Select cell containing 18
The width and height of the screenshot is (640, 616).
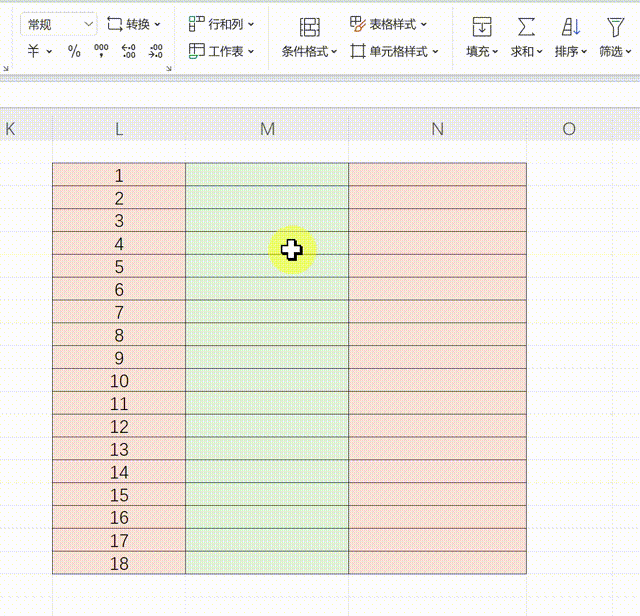point(119,563)
